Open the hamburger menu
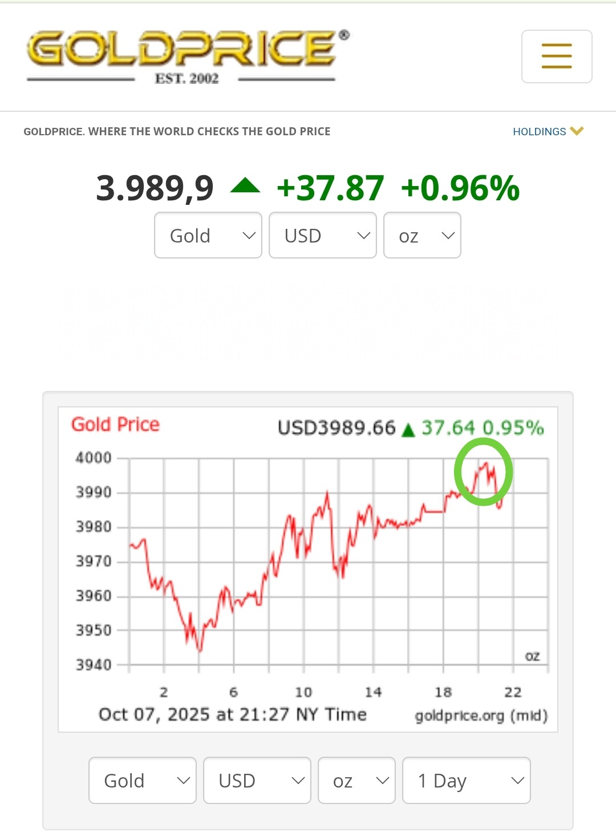The height and width of the screenshot is (840, 616). coord(556,56)
